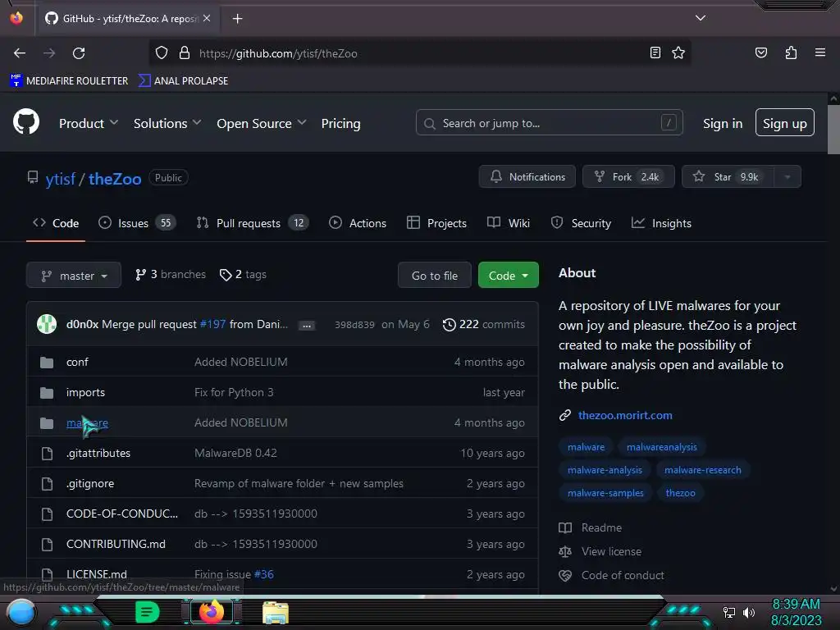
Task: Open a new tab with the plus icon
Action: [x=237, y=19]
